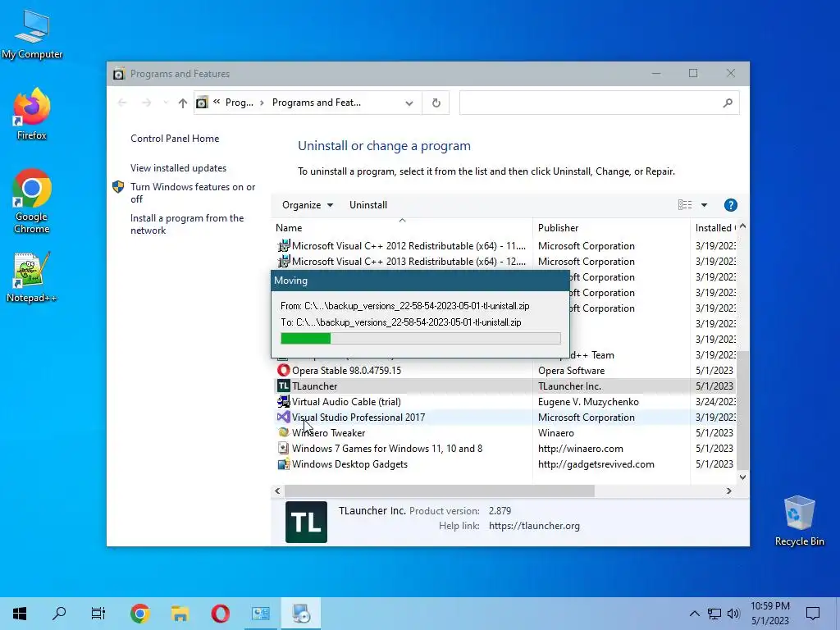
Task: Open recent locations dropdown arrow
Action: tap(166, 103)
